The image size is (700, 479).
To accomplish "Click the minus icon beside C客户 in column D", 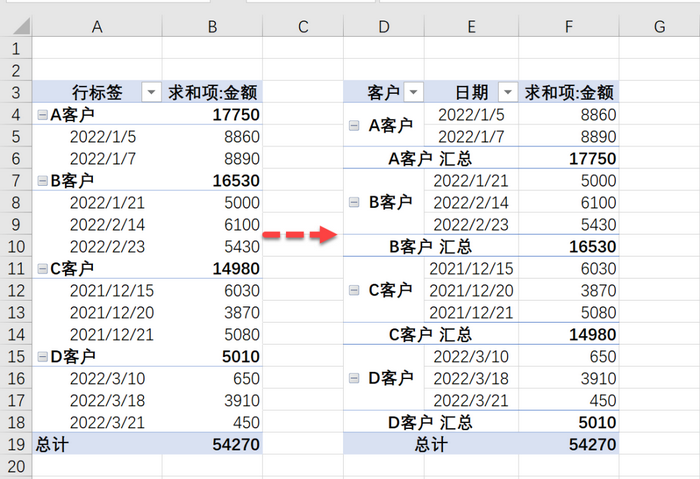I will tap(354, 290).
